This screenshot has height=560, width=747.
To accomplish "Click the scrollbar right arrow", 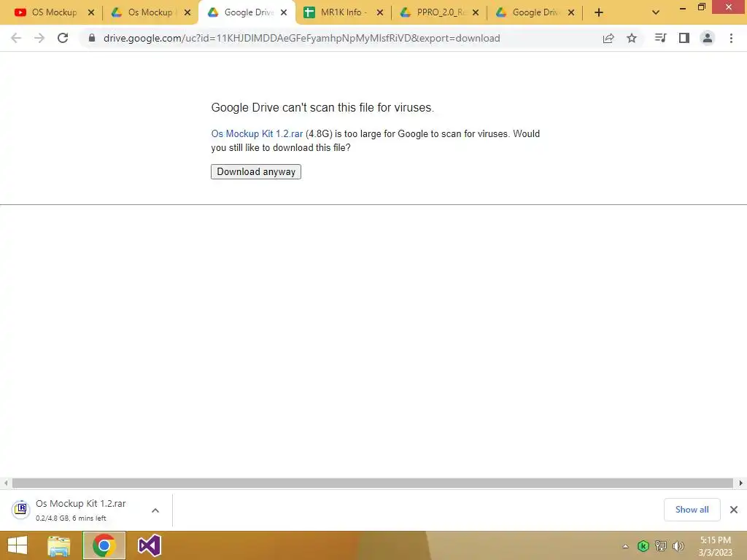I will pyautogui.click(x=740, y=483).
